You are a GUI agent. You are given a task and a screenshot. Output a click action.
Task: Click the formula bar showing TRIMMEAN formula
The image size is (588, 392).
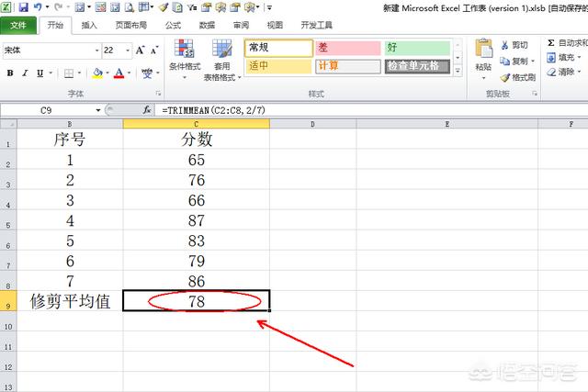371,110
